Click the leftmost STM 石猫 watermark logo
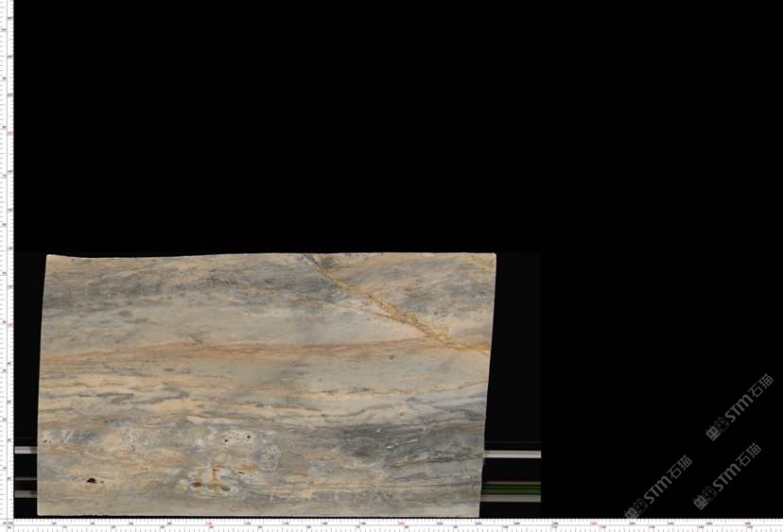Image resolution: width=783 pixels, height=532 pixels. pyautogui.click(x=658, y=489)
